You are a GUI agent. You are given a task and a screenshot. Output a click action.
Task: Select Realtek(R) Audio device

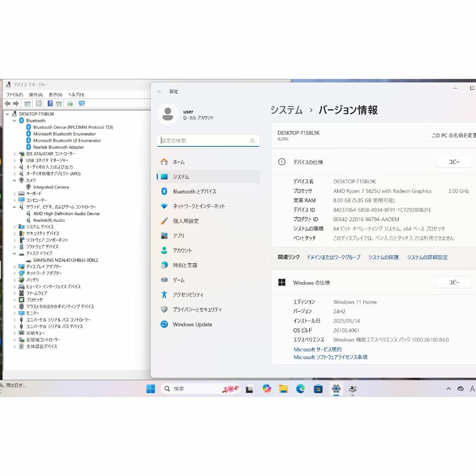click(x=49, y=220)
